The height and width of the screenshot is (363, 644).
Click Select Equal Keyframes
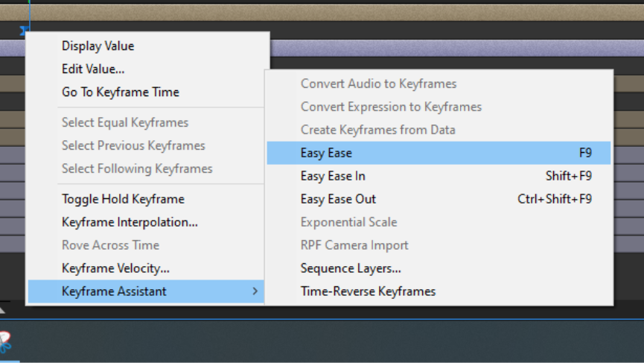(x=125, y=123)
